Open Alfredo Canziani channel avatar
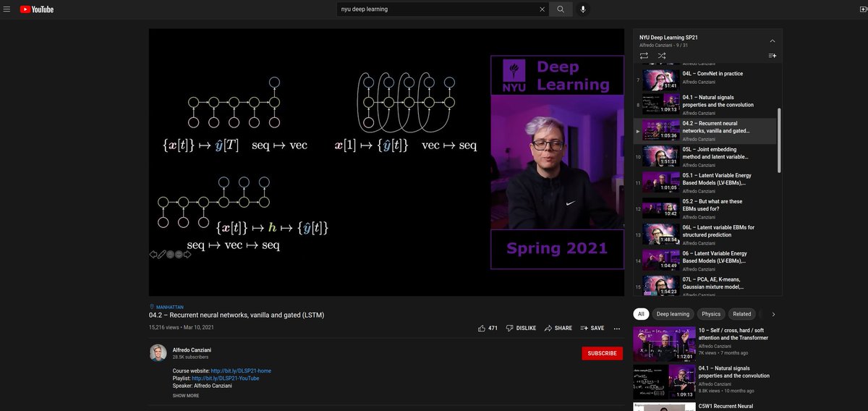 [x=158, y=353]
